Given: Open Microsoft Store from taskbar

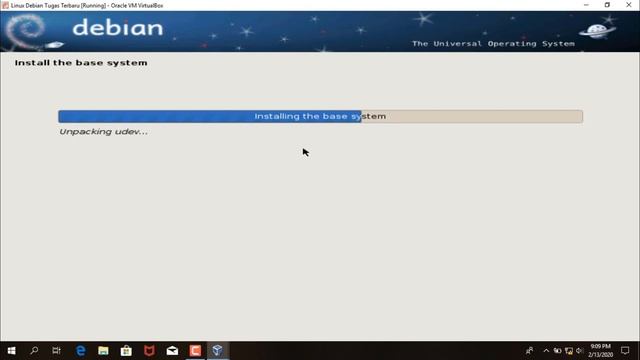Looking at the screenshot, I should 126,351.
